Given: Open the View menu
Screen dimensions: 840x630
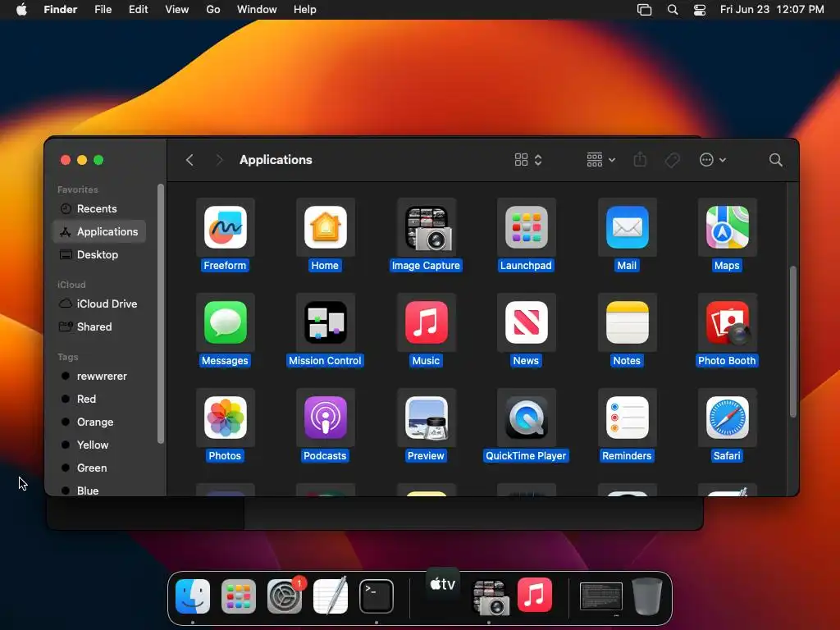Looking at the screenshot, I should 177,10.
